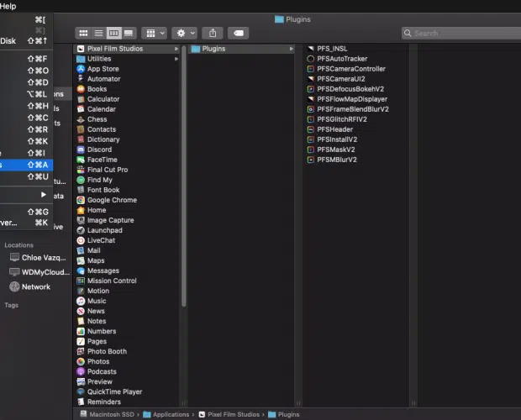Screen dimensions: 521x420
Task: Click Plugins in path bar
Action: tap(284, 414)
